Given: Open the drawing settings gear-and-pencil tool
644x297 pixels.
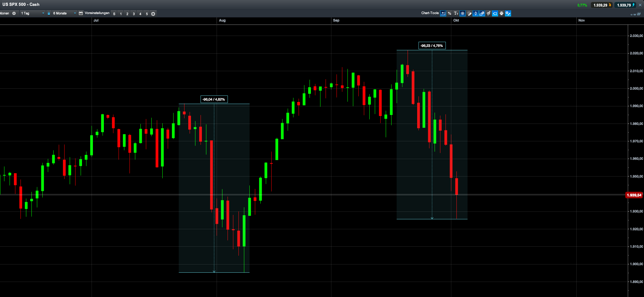Looking at the screenshot, I should point(508,13).
